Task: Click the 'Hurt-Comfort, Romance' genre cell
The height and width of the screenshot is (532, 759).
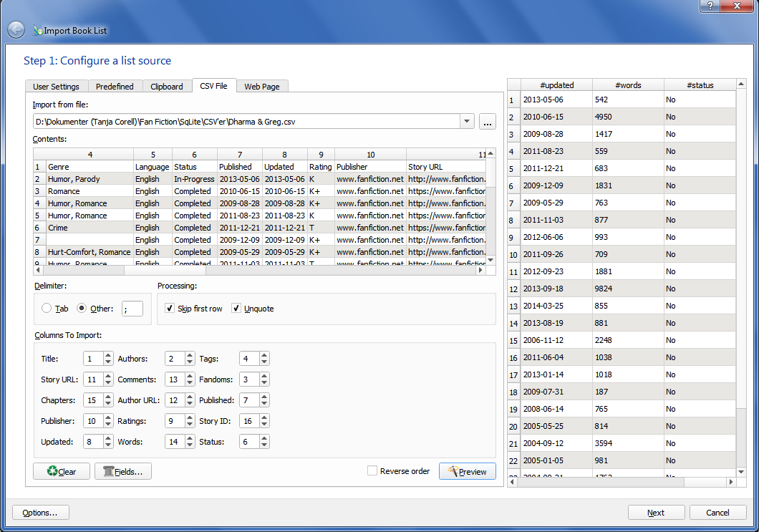Action: [x=90, y=252]
